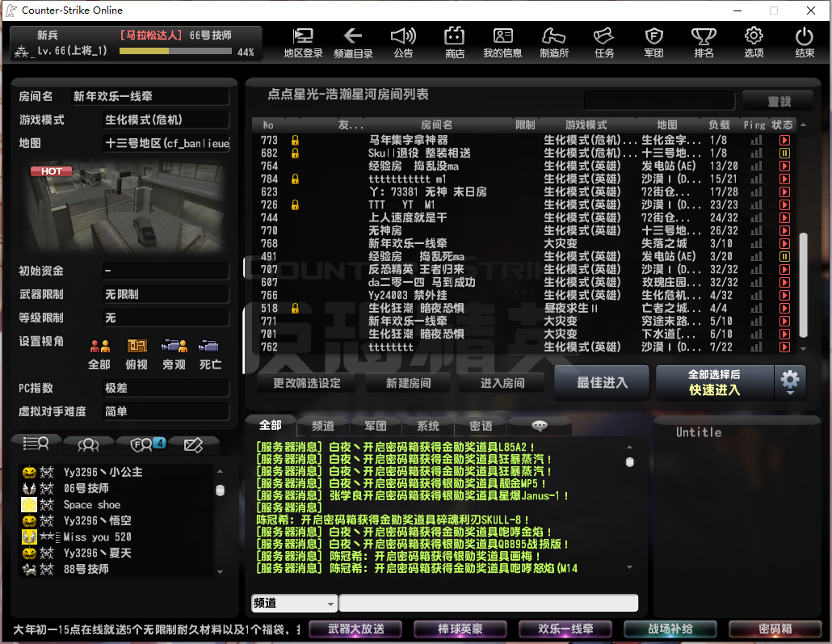The width and height of the screenshot is (832, 644).
Task: Click the chat log scrollbar thumb
Action: [630, 462]
